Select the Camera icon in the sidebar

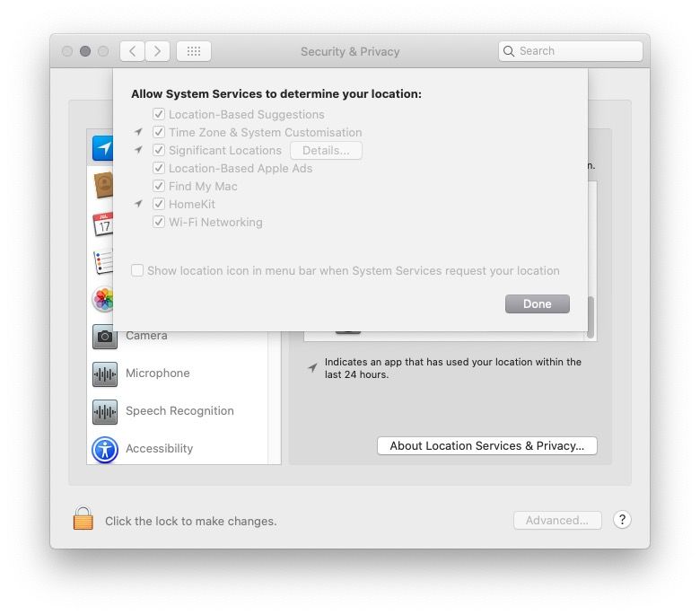coord(104,337)
